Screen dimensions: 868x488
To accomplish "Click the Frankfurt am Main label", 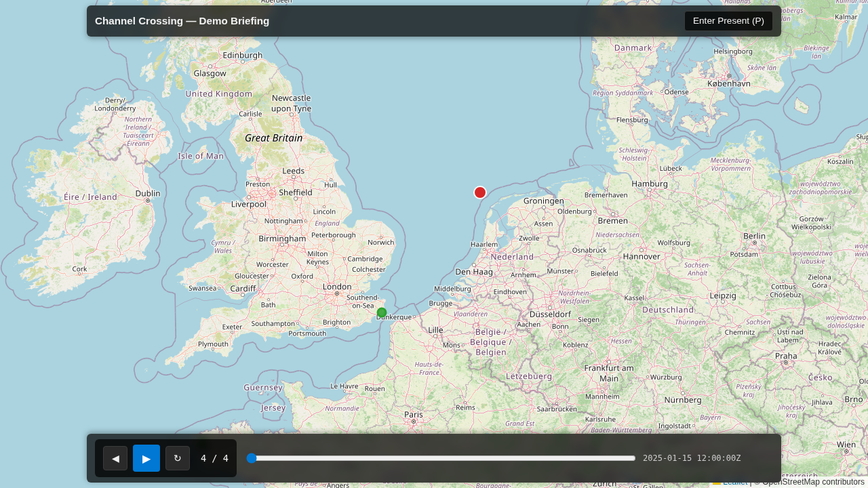I will [609, 373].
